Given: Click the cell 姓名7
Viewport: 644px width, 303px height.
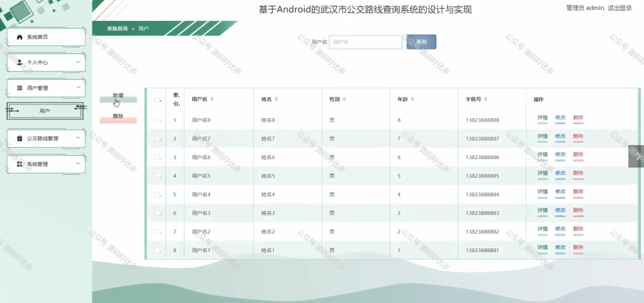Looking at the screenshot, I should [x=268, y=139].
